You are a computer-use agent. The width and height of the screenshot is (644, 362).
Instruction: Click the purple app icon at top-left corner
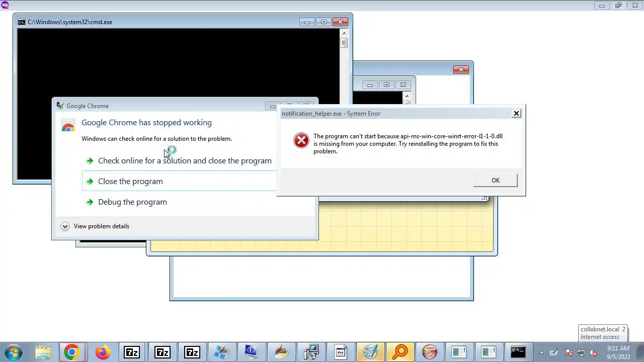click(5, 5)
